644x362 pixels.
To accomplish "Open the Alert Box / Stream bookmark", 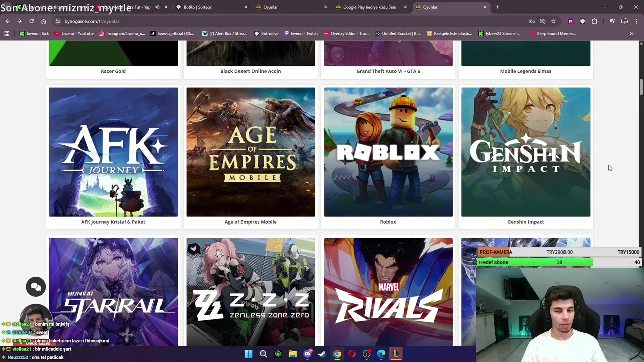I will (225, 33).
